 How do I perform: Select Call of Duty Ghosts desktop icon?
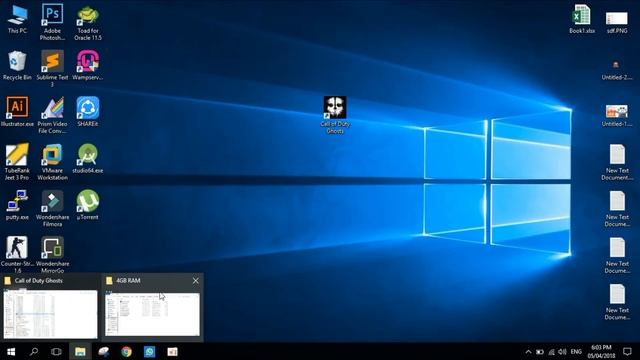(335, 115)
